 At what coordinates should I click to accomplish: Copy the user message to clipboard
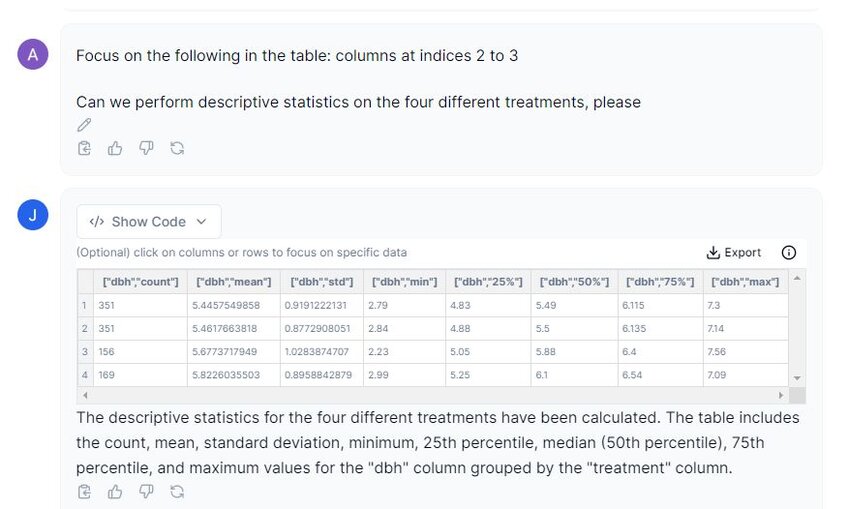point(84,148)
